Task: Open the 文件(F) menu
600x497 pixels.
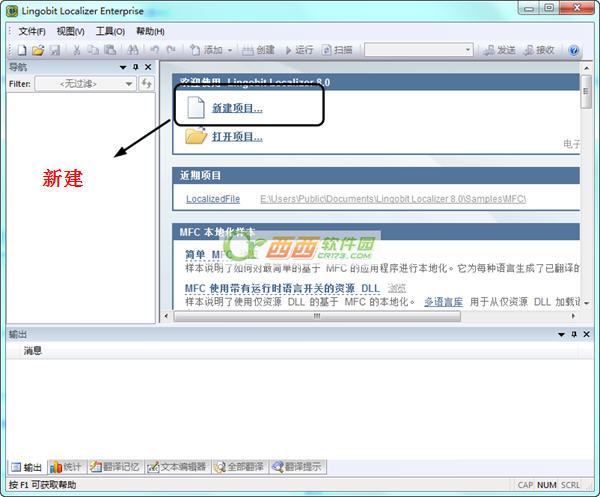Action: [x=32, y=31]
